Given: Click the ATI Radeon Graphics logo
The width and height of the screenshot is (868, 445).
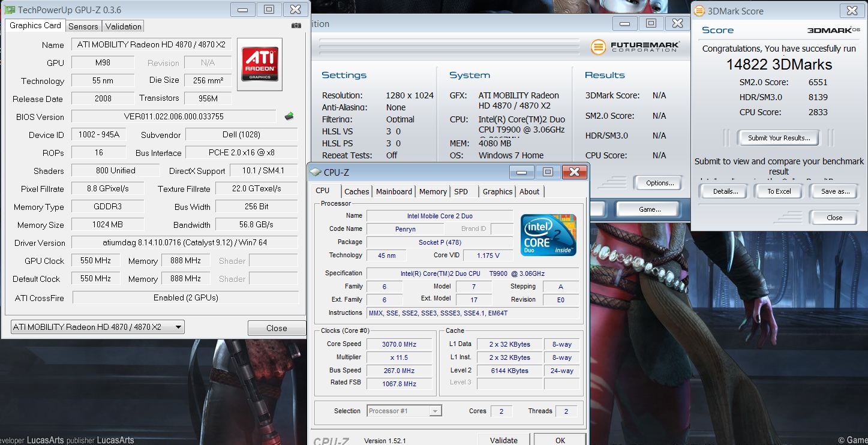Looking at the screenshot, I should click(260, 65).
